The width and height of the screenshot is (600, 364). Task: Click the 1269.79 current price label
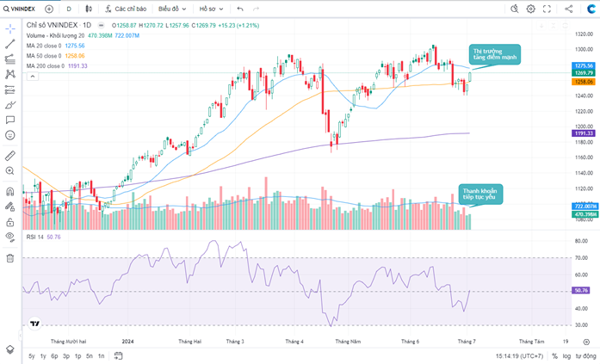pyautogui.click(x=583, y=72)
